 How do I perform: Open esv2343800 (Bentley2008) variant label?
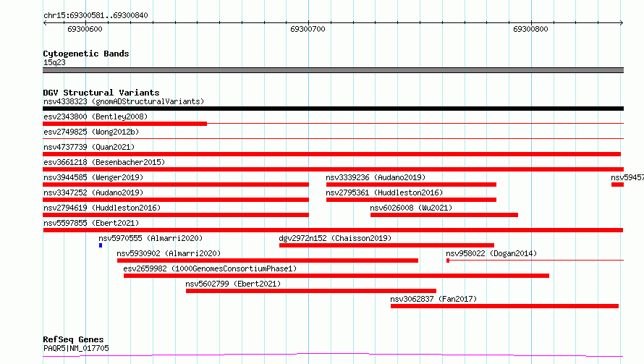96,117
